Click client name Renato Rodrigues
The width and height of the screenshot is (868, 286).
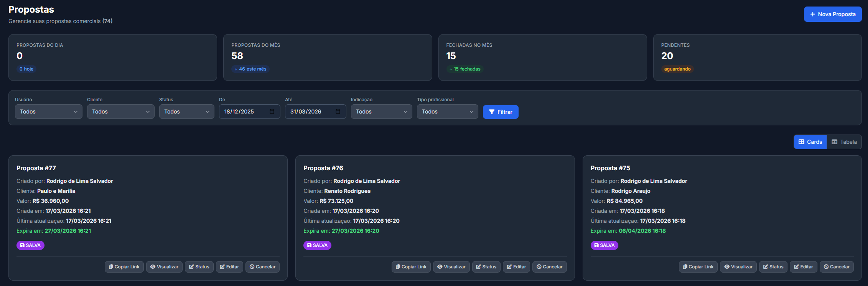348,191
